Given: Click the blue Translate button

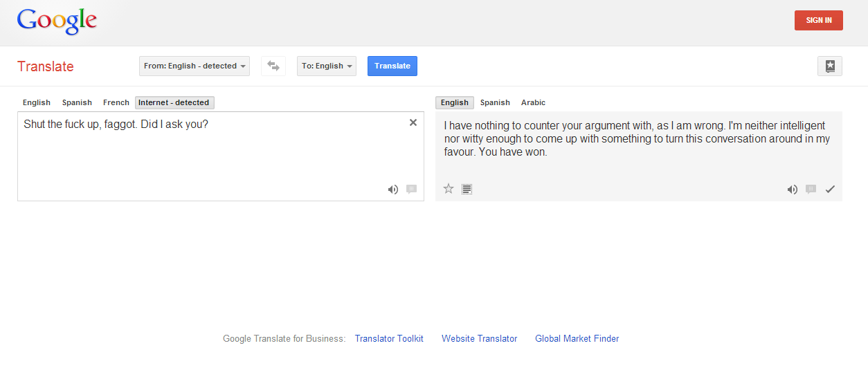Looking at the screenshot, I should tap(392, 66).
